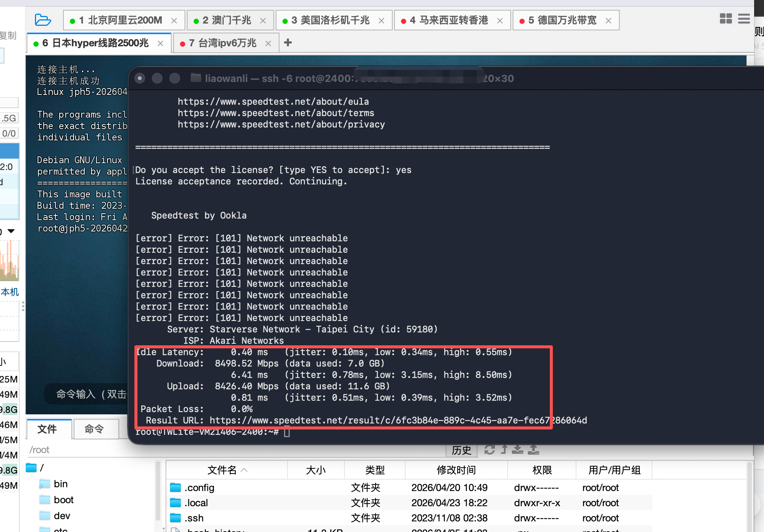764x532 pixels.
Task: Close the 台湾ipv6万兆 tab
Action: (268, 44)
